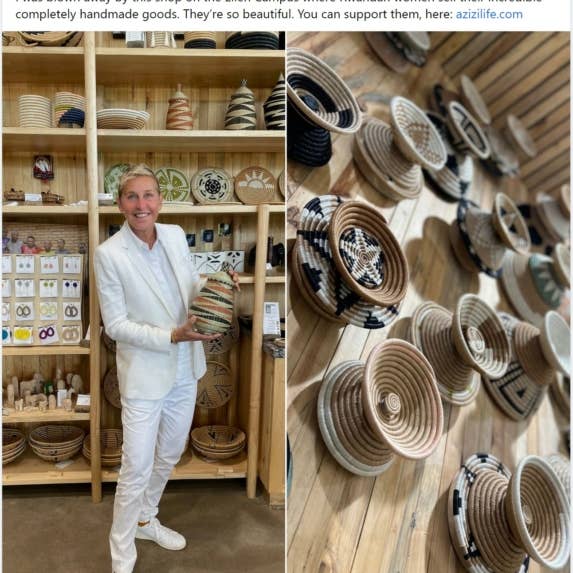The image size is (573, 573).
Task: Click the star-patterned basket in right photo
Action: coord(368,253)
